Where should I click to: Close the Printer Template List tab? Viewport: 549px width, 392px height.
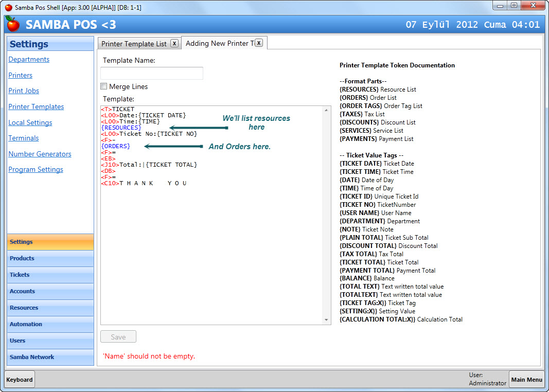(174, 43)
